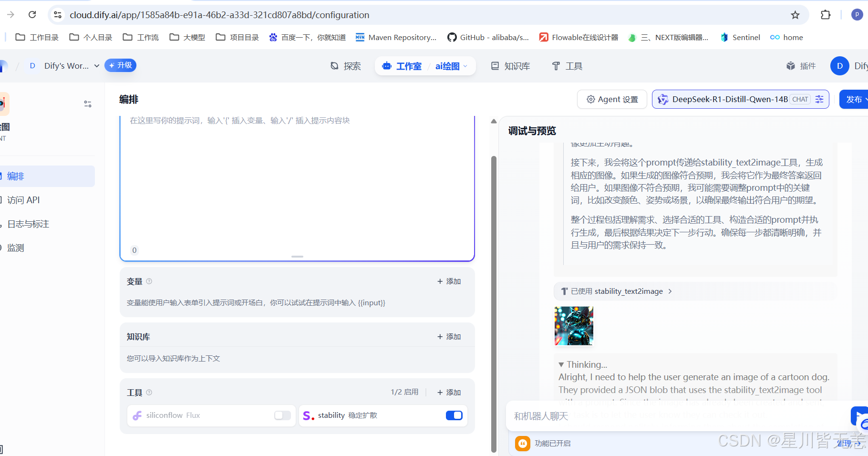Open the Flowable在线设计器 bookmark
868x456 pixels.
tap(579, 37)
